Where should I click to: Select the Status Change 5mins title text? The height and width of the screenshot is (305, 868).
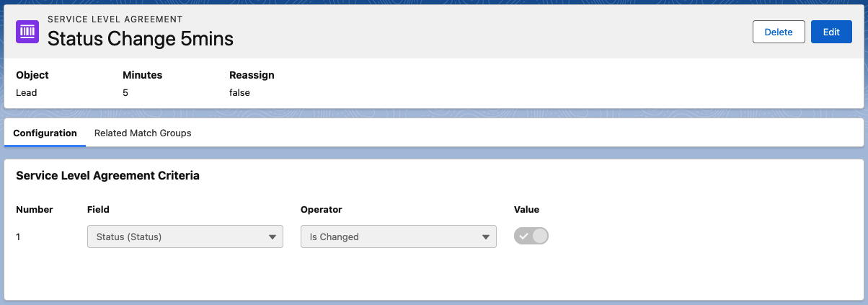[141, 39]
